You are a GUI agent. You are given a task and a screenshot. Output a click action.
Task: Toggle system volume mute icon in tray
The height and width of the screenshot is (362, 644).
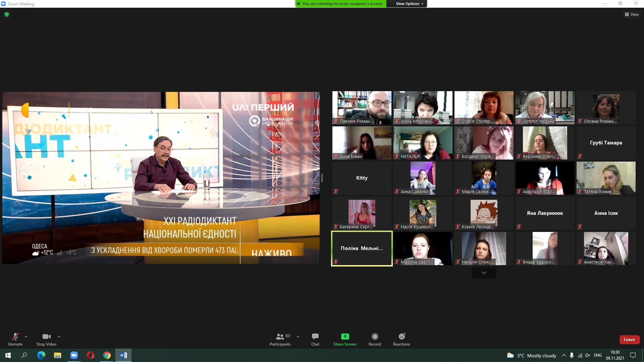point(588,355)
